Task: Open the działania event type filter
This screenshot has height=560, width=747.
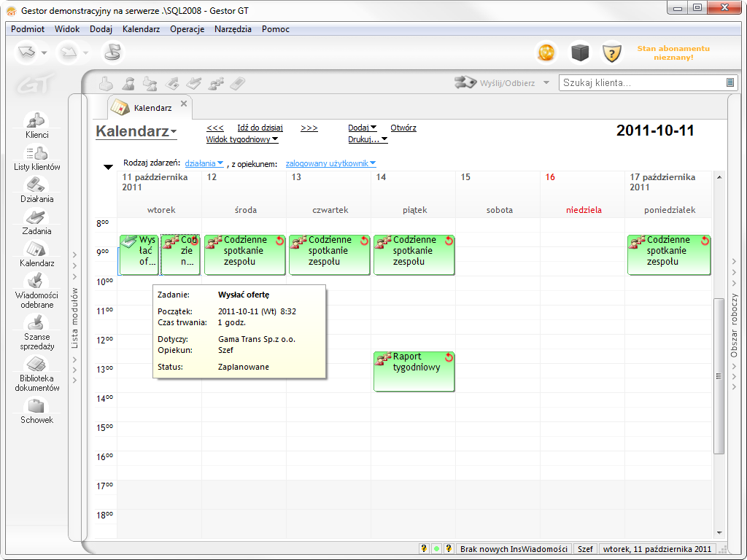Action: 204,163
